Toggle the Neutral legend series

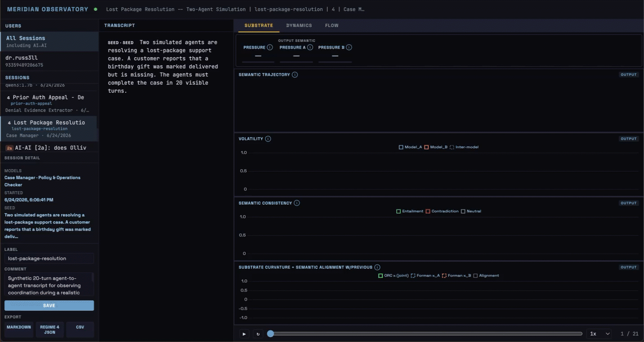(471, 211)
